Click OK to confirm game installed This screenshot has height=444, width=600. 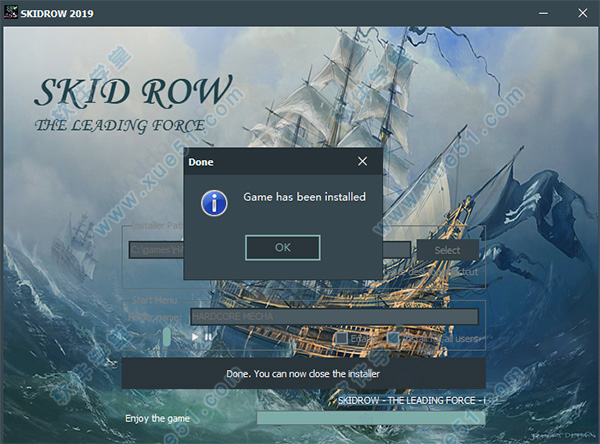point(283,247)
